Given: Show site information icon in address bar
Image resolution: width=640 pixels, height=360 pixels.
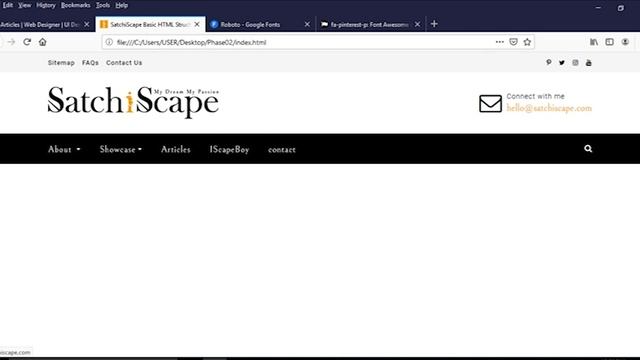Looking at the screenshot, I should (109, 42).
